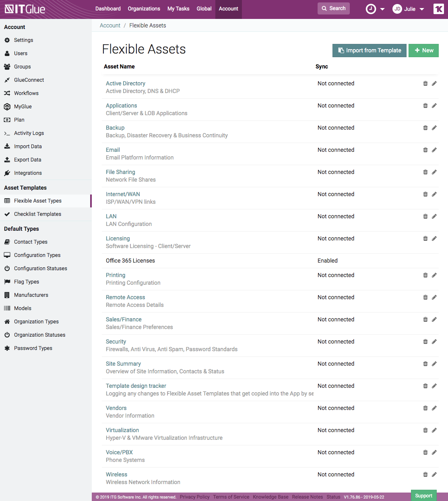Viewport: 448px width, 501px height.
Task: Select Export Data in the sidebar
Action: (27, 159)
